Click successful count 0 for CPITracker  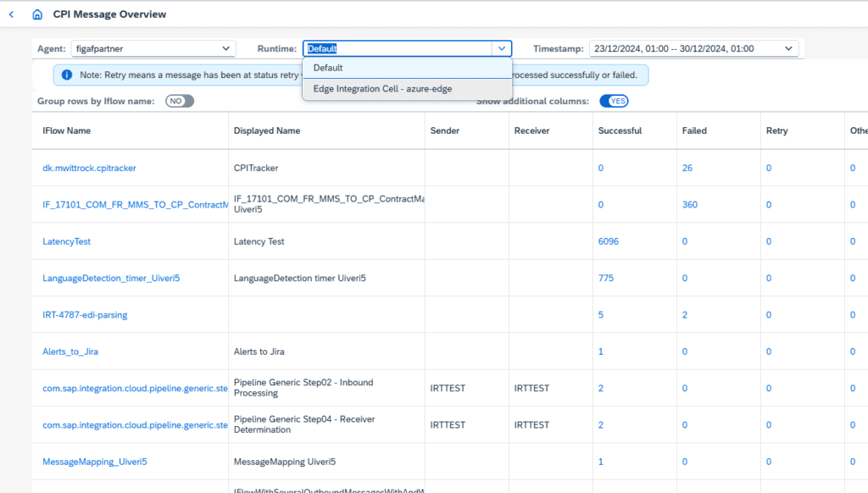click(601, 168)
